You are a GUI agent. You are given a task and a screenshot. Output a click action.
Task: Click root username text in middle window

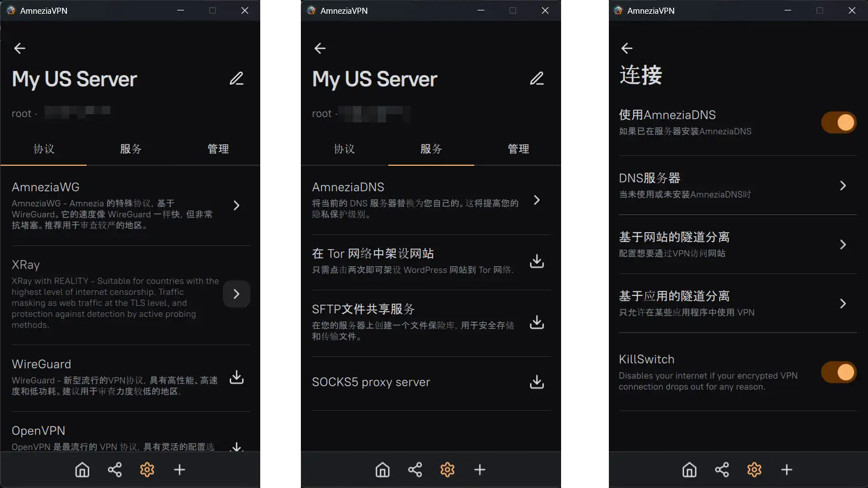(322, 114)
